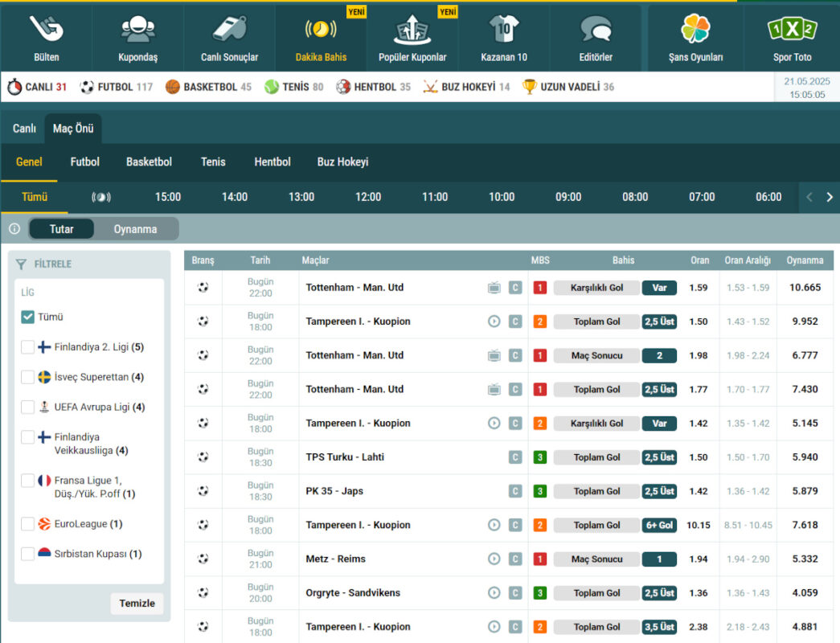Pick Maç Sonucu 1 for Metz - Reims
The height and width of the screenshot is (643, 840).
(659, 559)
